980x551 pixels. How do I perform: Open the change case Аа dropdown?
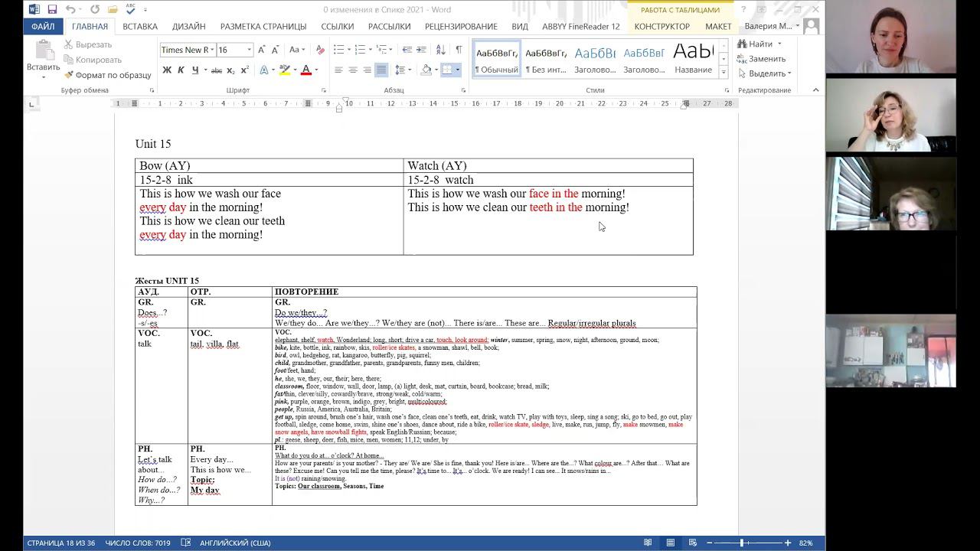298,50
